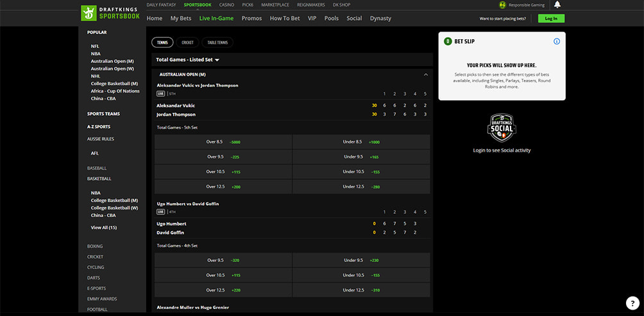Screen dimensions: 644x316
Task: Open Live In-Game navigation item
Action: (x=216, y=18)
